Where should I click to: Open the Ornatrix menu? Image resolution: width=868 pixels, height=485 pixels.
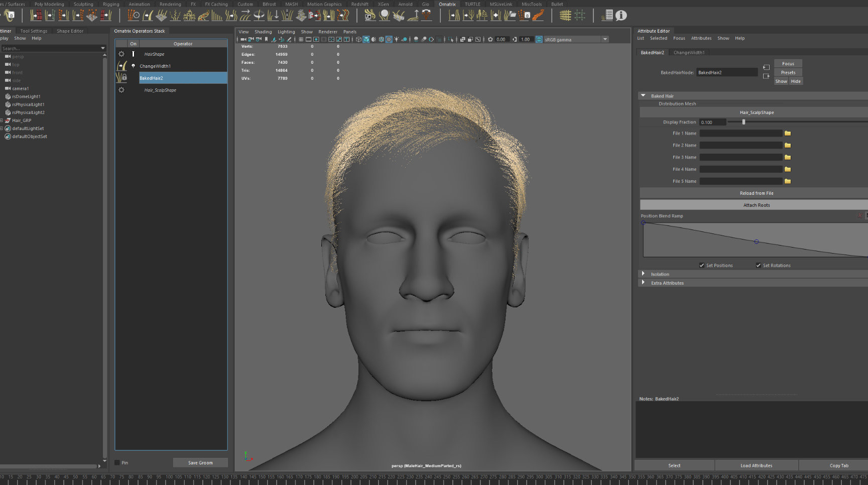447,4
